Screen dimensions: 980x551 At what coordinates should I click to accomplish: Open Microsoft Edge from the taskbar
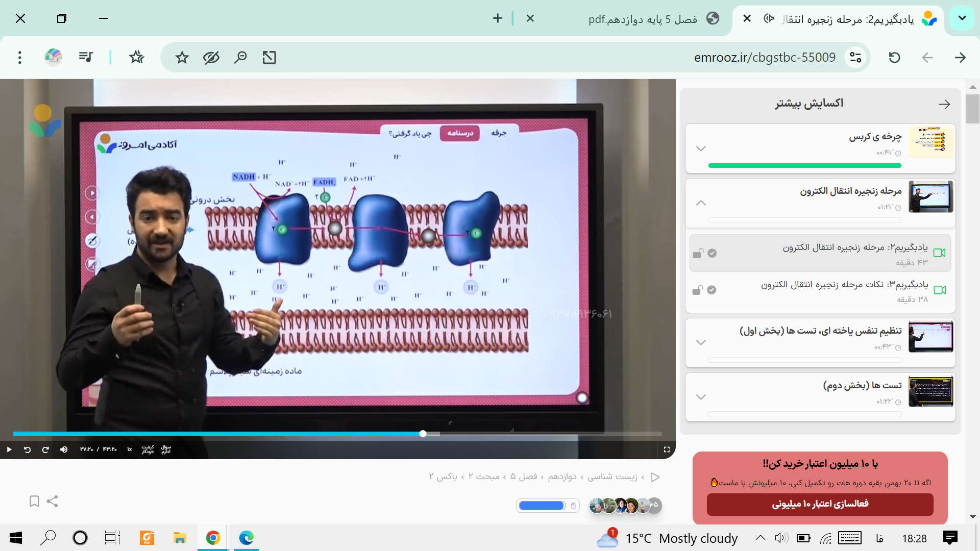pyautogui.click(x=247, y=538)
